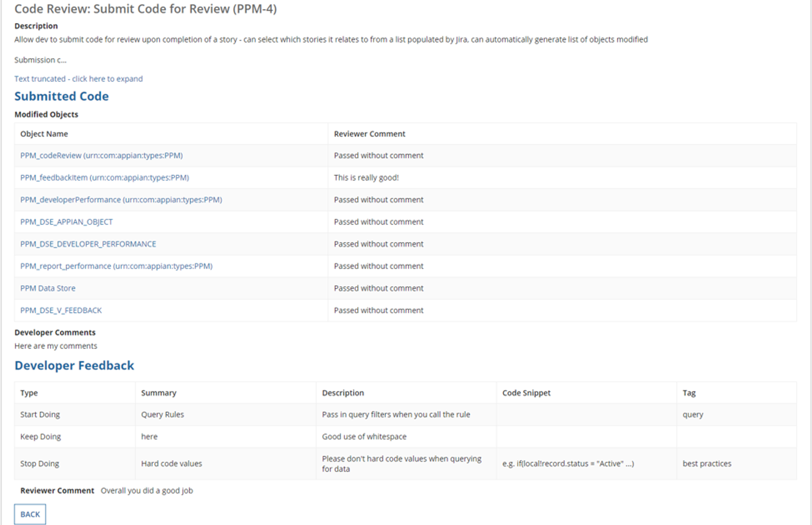Click the Type column header
This screenshot has height=525, width=812.
(x=29, y=393)
